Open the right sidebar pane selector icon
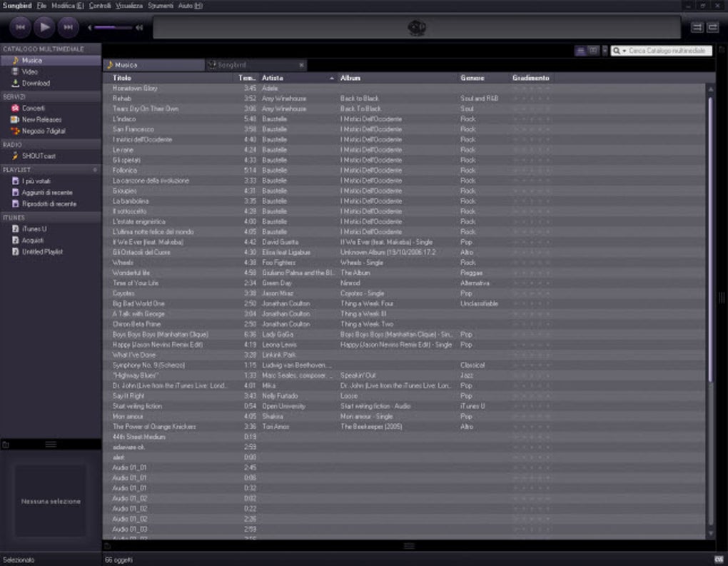 pyautogui.click(x=722, y=49)
